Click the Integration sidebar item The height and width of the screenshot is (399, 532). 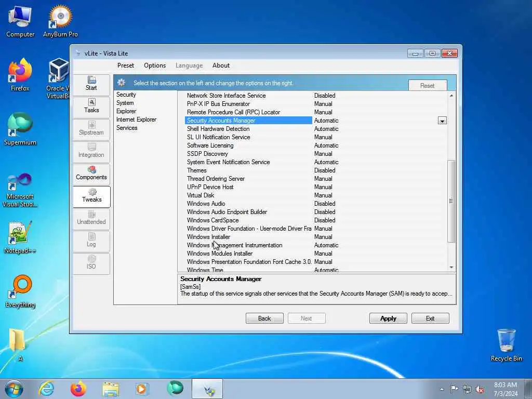click(x=91, y=151)
